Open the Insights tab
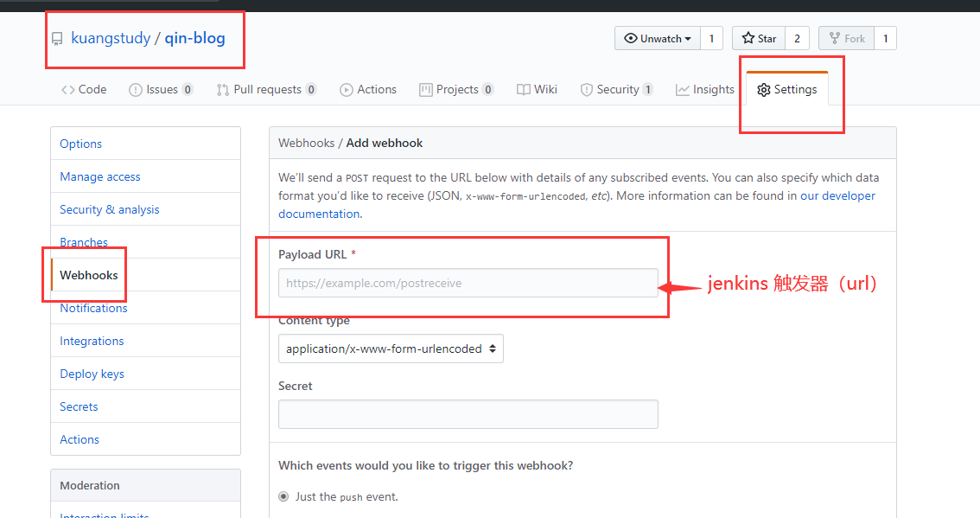980x518 pixels. 705,89
